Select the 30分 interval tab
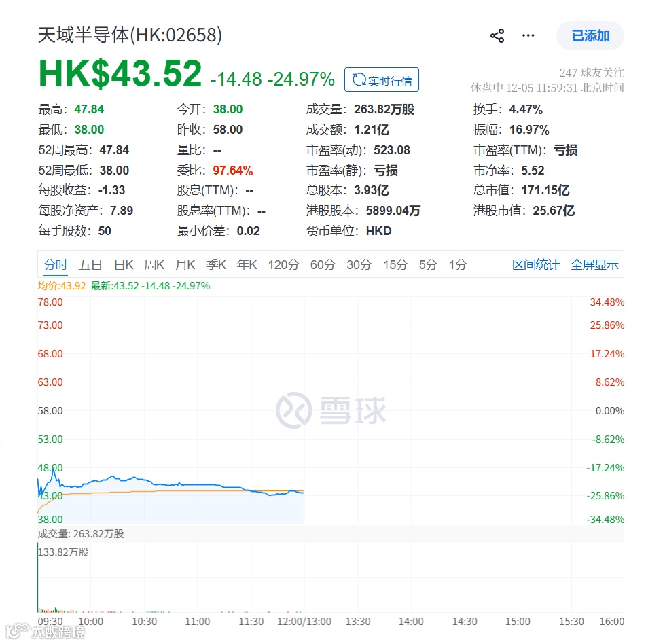This screenshot has height=644, width=646. (359, 264)
